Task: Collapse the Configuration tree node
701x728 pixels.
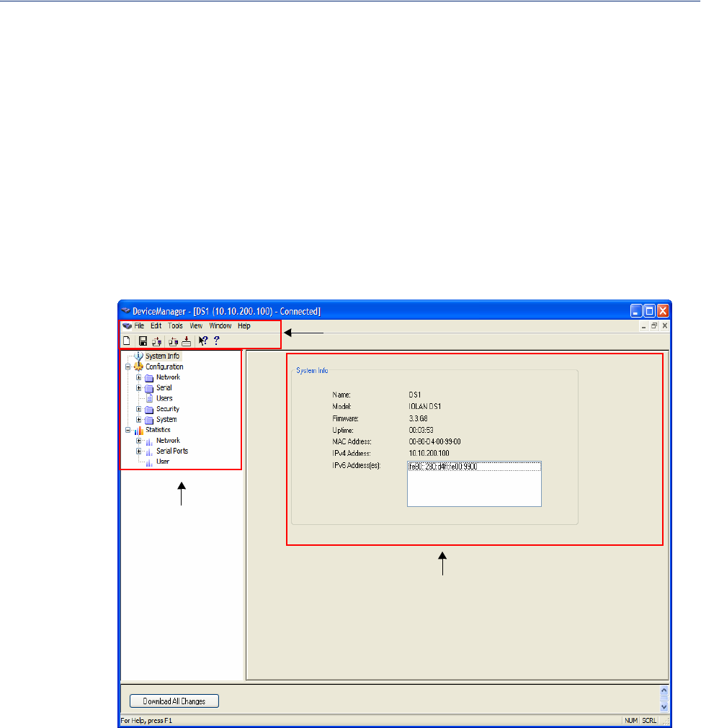Action: (128, 367)
